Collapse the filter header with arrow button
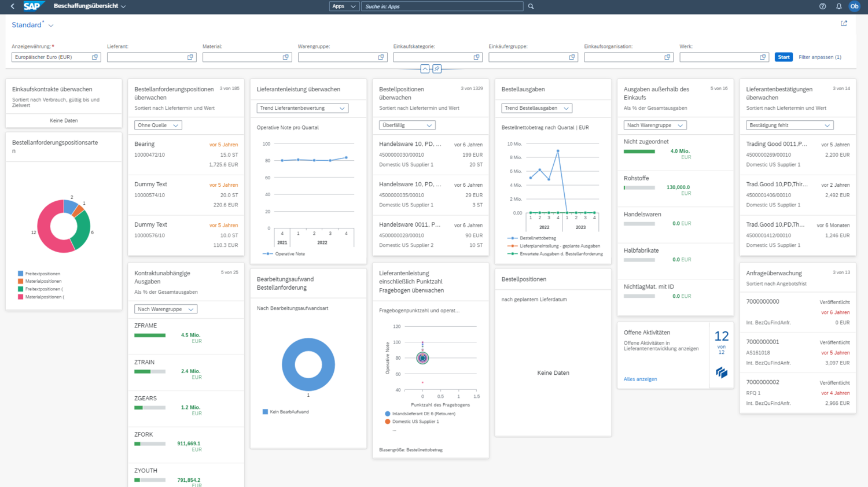Screen dimensions: 868x487 (425, 69)
